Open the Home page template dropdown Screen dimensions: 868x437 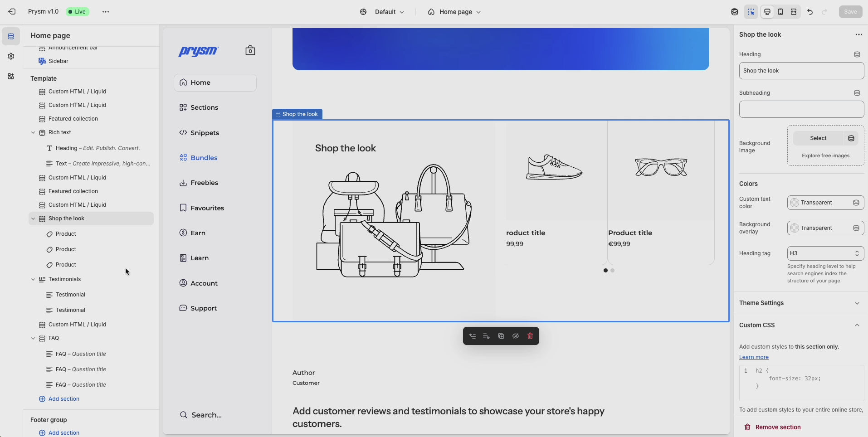point(454,12)
